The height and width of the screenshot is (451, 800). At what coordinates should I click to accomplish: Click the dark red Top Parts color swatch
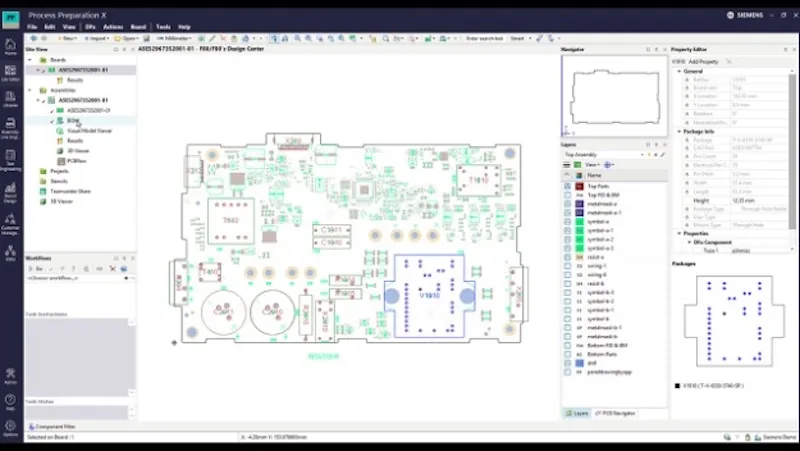coord(579,186)
